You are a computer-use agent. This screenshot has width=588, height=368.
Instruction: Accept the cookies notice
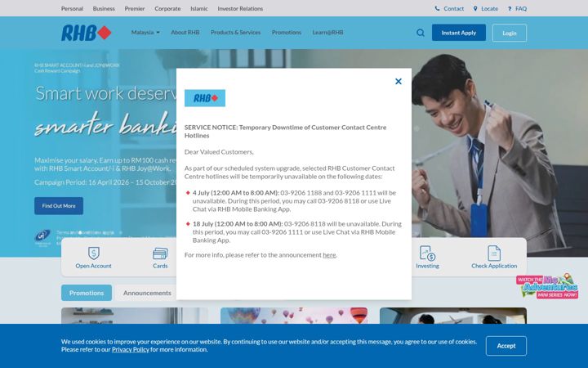pos(506,346)
